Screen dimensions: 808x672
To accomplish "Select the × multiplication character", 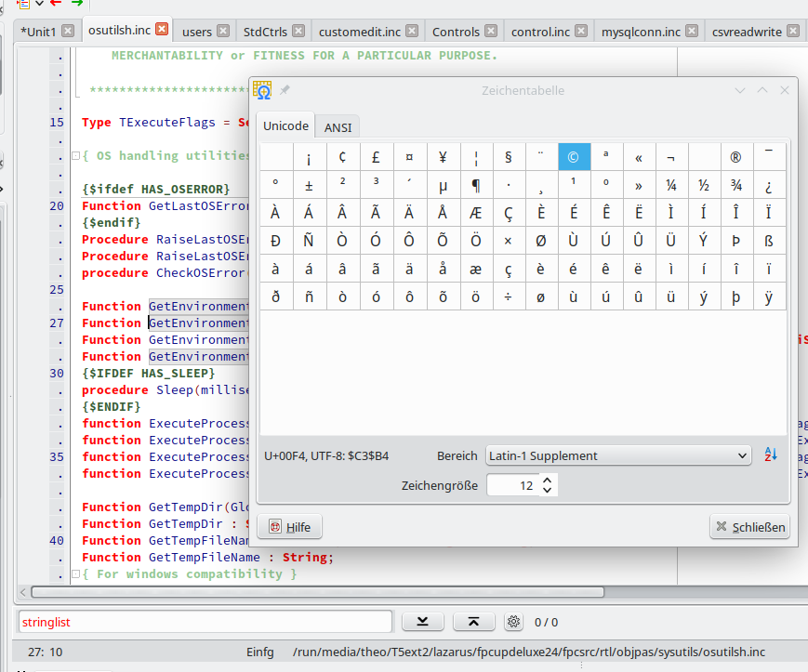I will (508, 241).
